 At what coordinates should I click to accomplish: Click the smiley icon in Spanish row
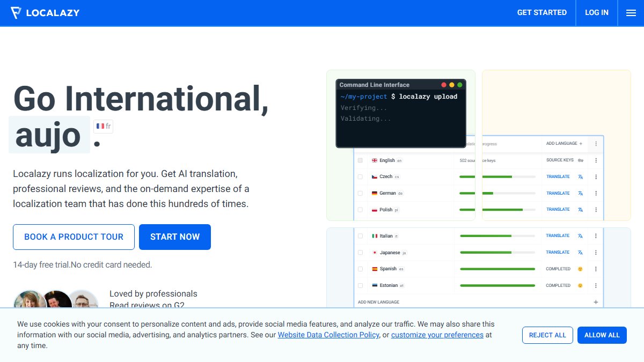coord(580,269)
